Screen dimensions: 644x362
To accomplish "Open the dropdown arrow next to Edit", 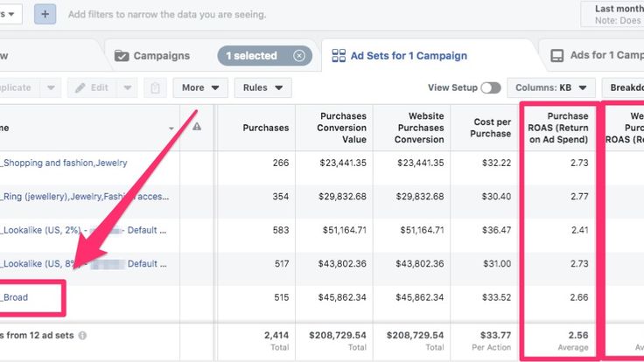I will 128,87.
